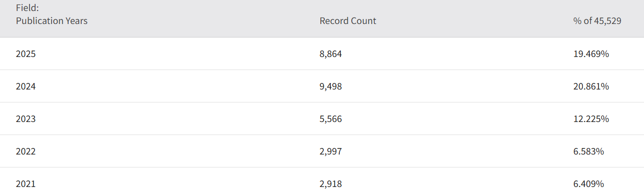The width and height of the screenshot is (644, 195).
Task: Click record count 9,498
Action: tap(331, 86)
